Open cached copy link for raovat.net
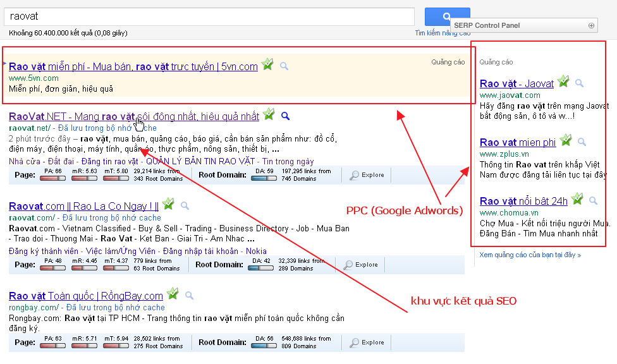 click(107, 128)
